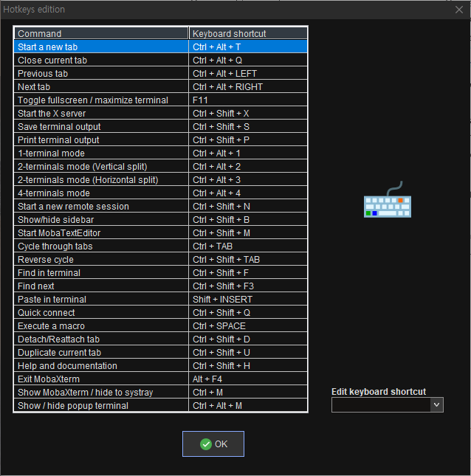Click the Keyboard shortcut column header
Viewport: 471px width, 476px height.
[248, 33]
